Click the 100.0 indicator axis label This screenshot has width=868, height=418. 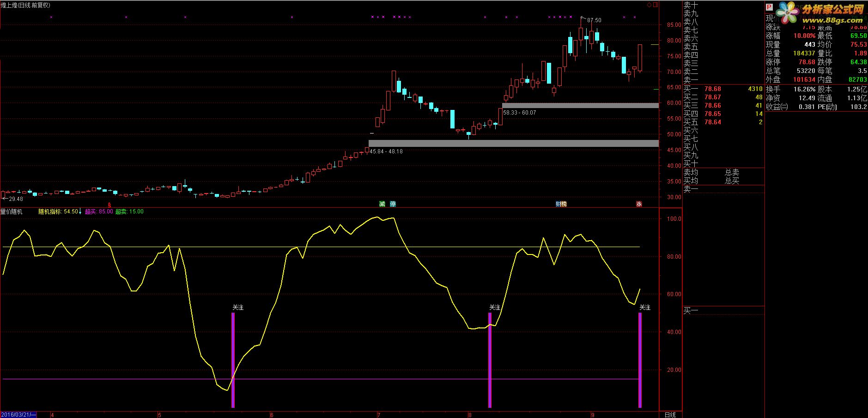click(x=674, y=219)
